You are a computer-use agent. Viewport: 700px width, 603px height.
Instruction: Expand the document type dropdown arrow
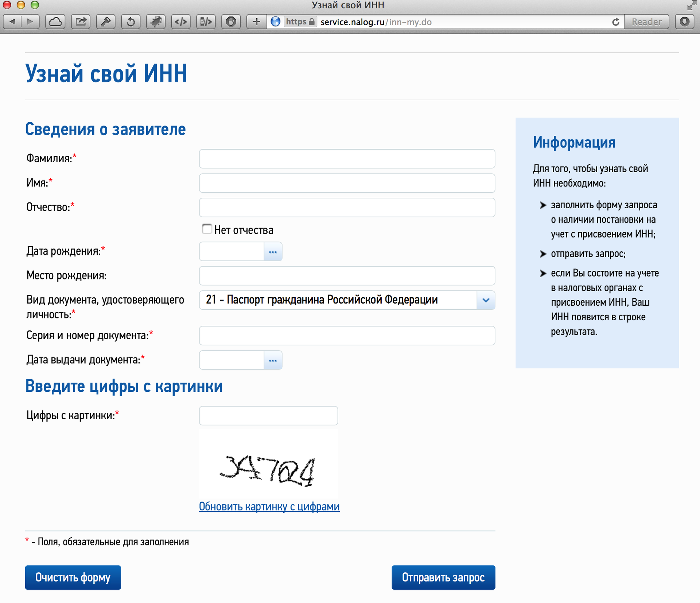486,300
